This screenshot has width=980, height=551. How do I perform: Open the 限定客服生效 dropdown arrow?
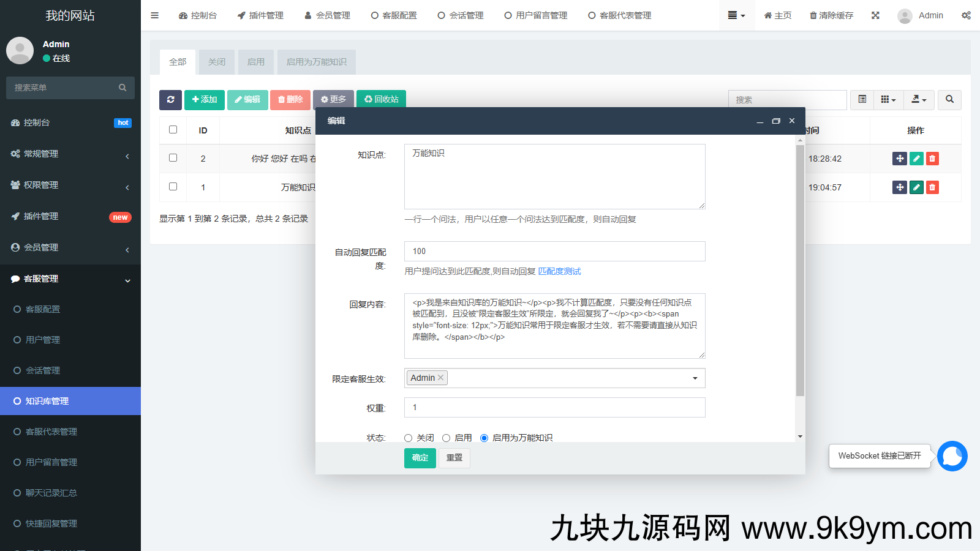[x=695, y=378]
